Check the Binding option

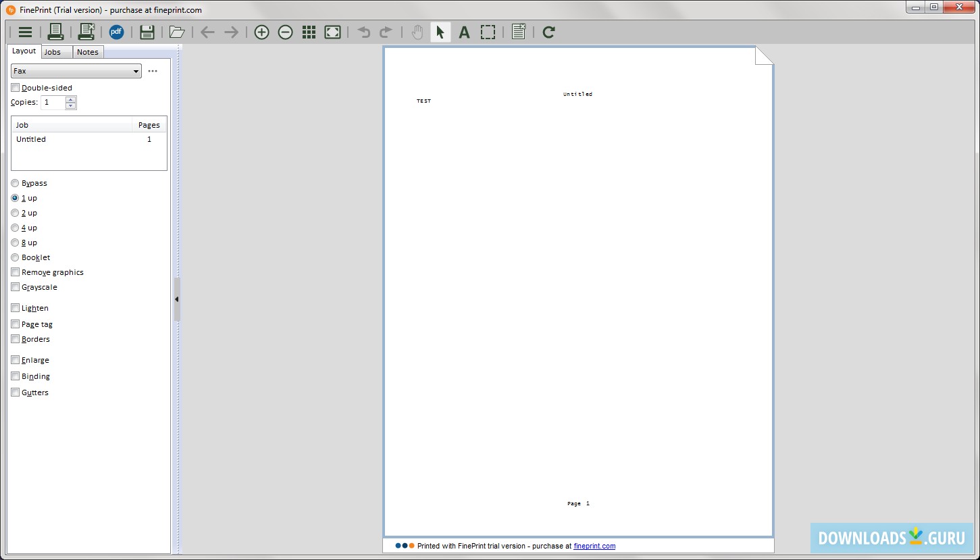[x=16, y=376]
